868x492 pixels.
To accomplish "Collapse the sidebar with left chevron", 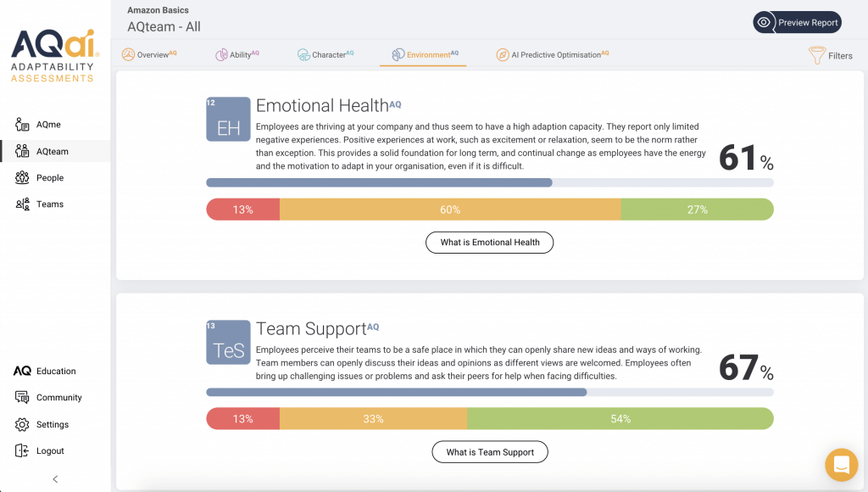I will pyautogui.click(x=55, y=479).
